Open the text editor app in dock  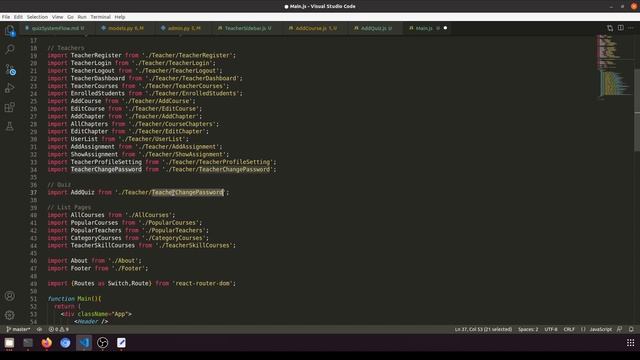(x=121, y=343)
